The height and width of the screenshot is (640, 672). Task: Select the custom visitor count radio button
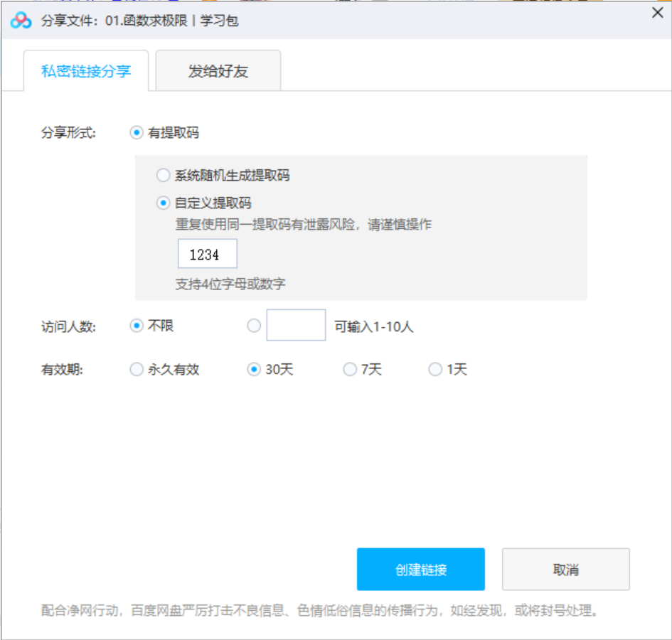(x=254, y=326)
